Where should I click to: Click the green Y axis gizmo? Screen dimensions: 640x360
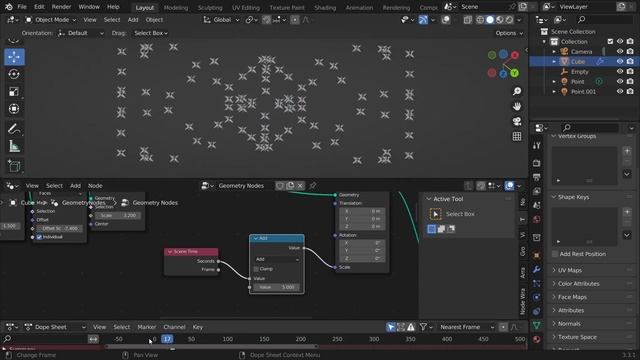click(514, 73)
